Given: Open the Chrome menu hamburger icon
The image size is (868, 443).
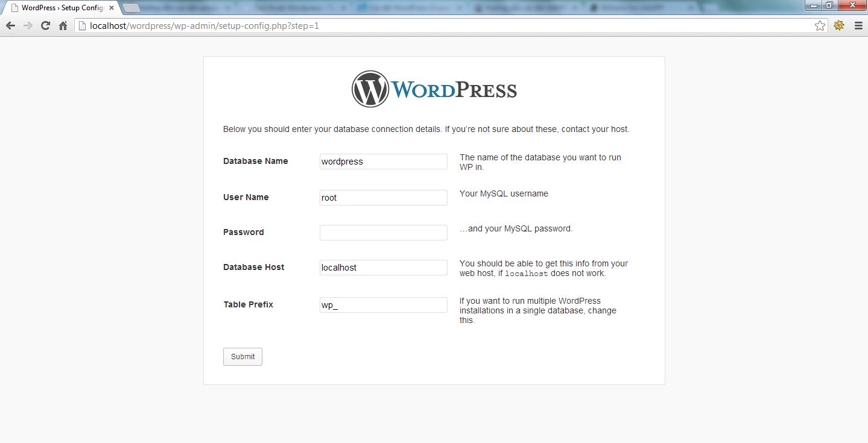Looking at the screenshot, I should (858, 26).
